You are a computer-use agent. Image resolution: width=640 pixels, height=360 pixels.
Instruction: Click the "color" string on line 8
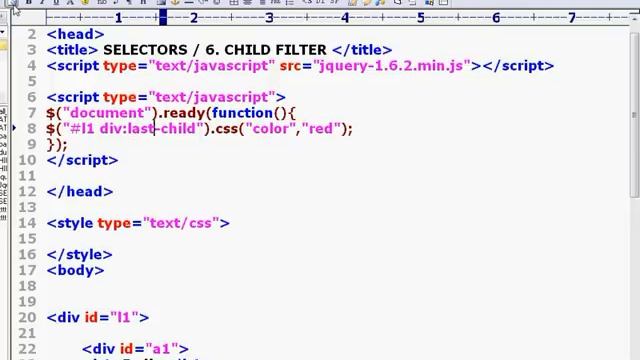pyautogui.click(x=270, y=129)
